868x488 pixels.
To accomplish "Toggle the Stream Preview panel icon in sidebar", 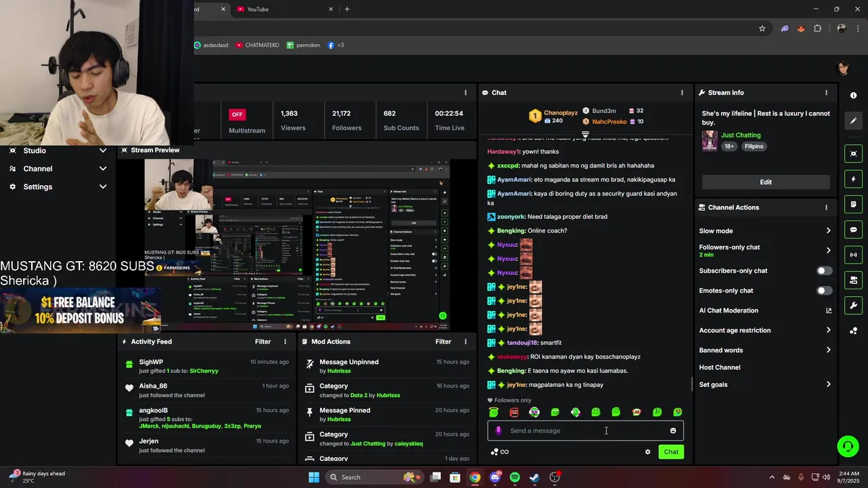I will pos(853,154).
